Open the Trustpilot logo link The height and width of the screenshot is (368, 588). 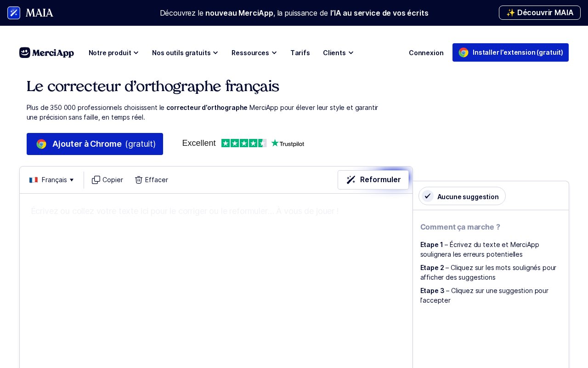[x=288, y=143]
